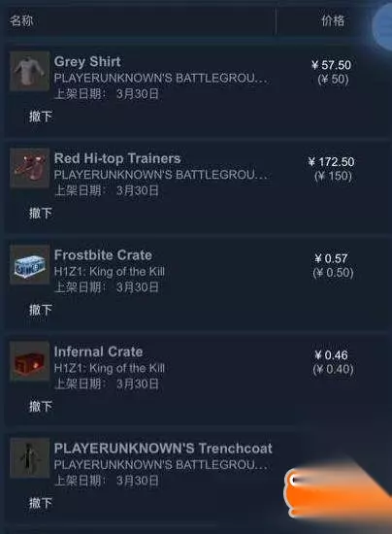
Task: Click the Frostbite Crate item icon
Action: pyautogui.click(x=30, y=265)
